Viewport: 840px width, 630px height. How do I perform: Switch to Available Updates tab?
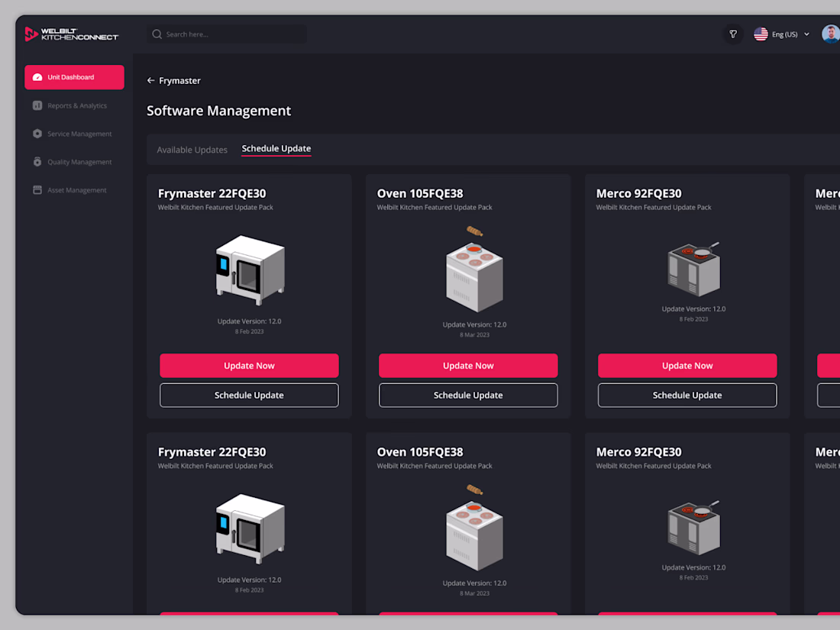(x=192, y=150)
